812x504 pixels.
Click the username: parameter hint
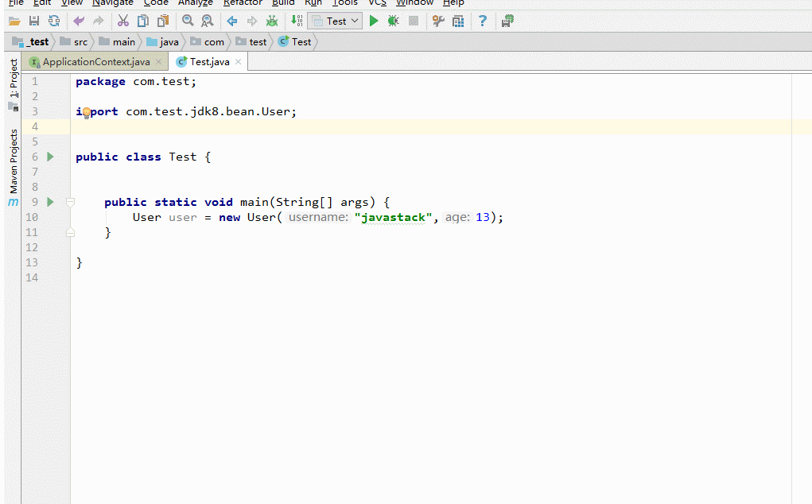click(318, 217)
